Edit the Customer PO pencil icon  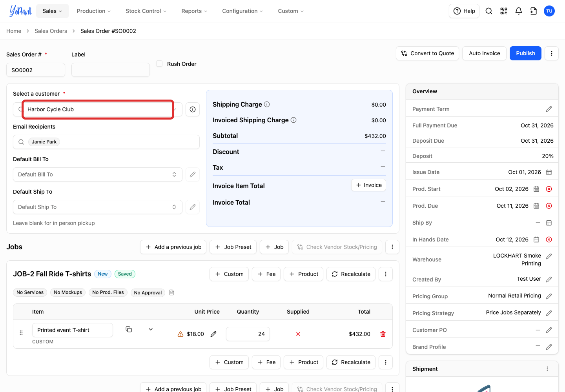coord(549,330)
